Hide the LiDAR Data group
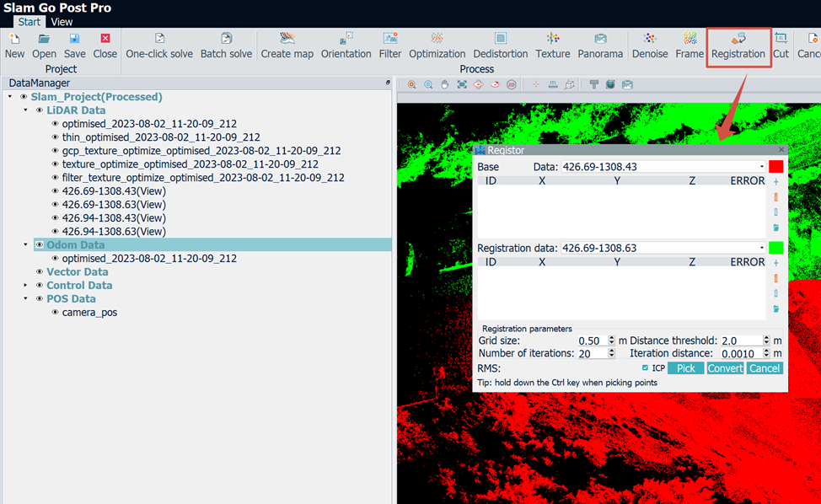This screenshot has width=821, height=504. pos(40,110)
